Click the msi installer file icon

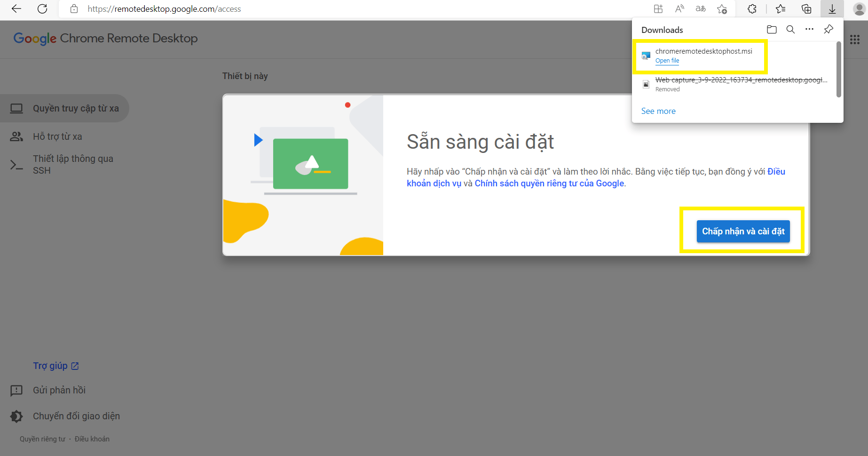646,56
